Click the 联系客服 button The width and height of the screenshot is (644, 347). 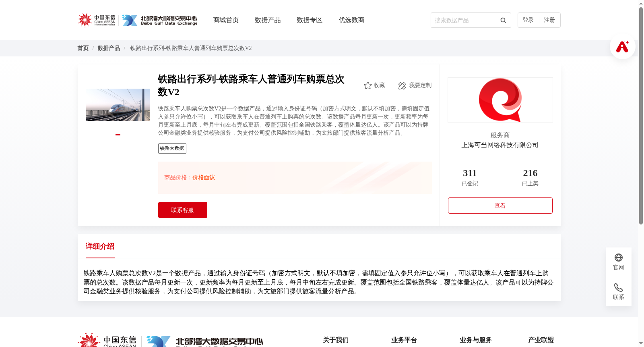click(183, 210)
